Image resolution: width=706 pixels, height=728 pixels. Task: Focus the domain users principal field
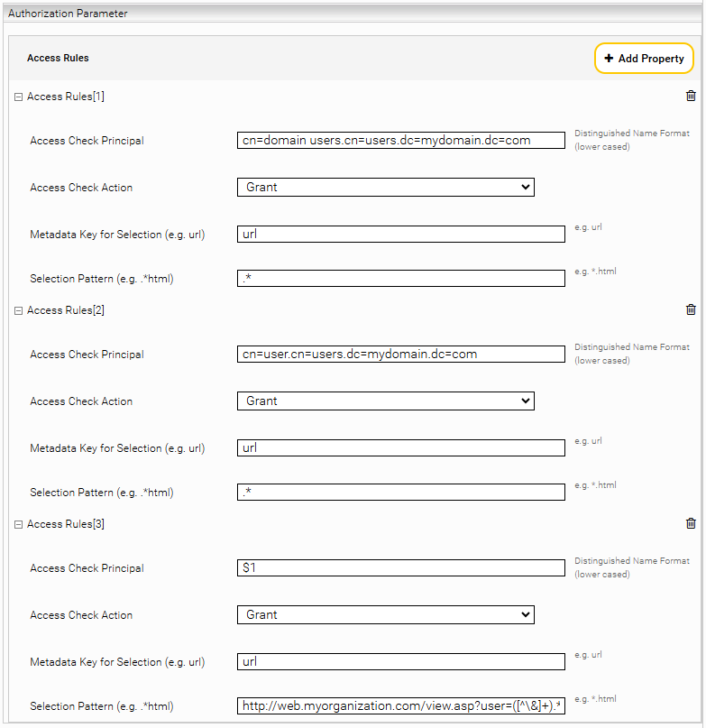point(401,140)
